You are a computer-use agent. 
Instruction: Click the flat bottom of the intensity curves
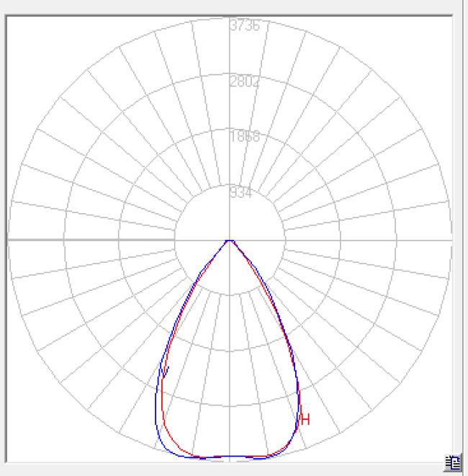[230, 456]
